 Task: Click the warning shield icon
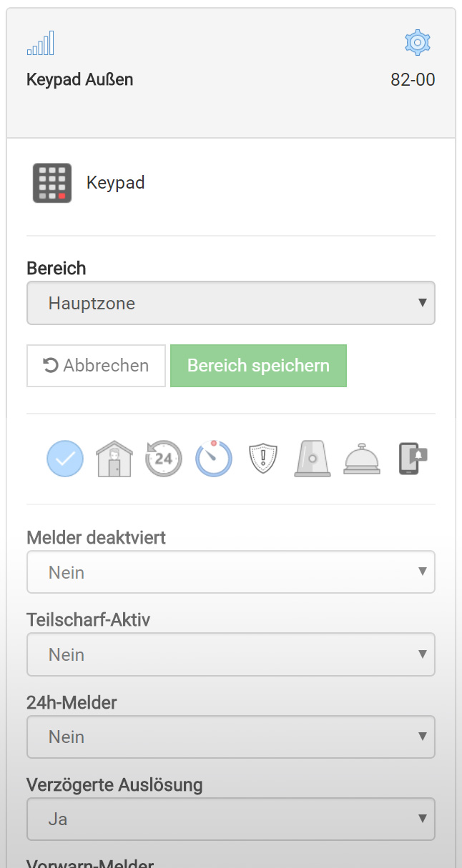(x=262, y=459)
